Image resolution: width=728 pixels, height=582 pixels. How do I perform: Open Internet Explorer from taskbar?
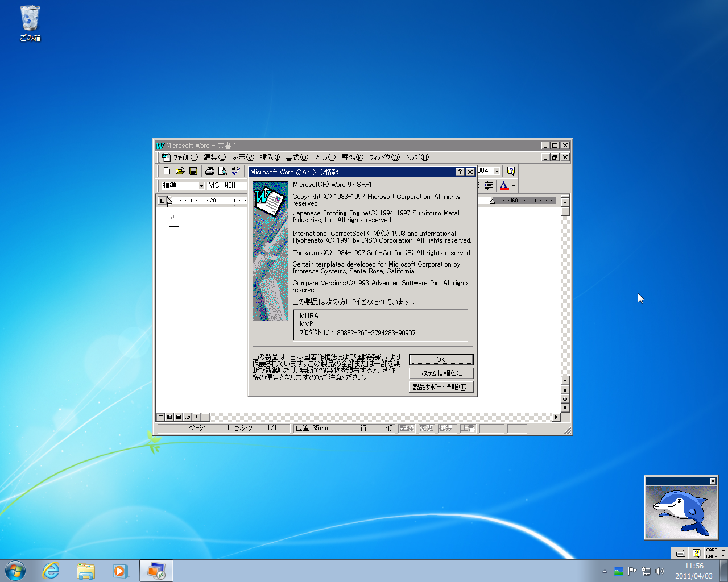[51, 571]
